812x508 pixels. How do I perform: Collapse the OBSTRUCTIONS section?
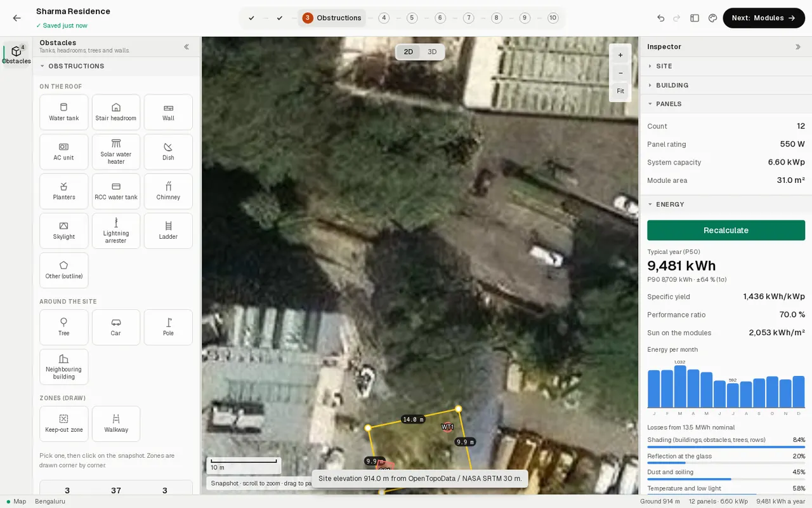coord(116,66)
